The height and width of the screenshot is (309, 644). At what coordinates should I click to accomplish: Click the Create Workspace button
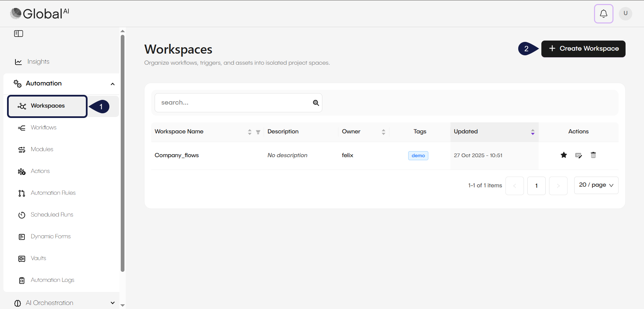coord(583,49)
